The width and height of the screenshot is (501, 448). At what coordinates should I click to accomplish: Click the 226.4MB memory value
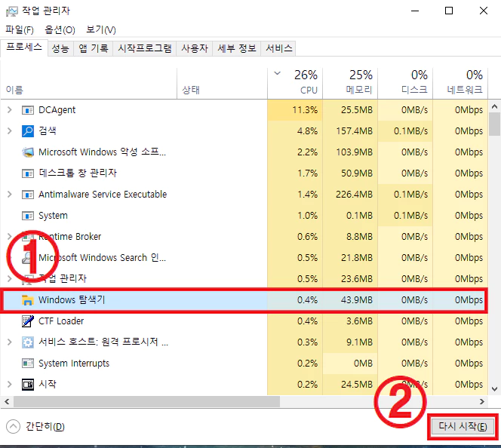tap(354, 195)
